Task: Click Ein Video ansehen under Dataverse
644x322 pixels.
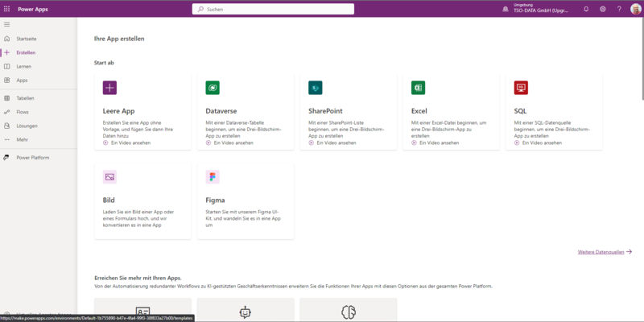Action: 233,143
